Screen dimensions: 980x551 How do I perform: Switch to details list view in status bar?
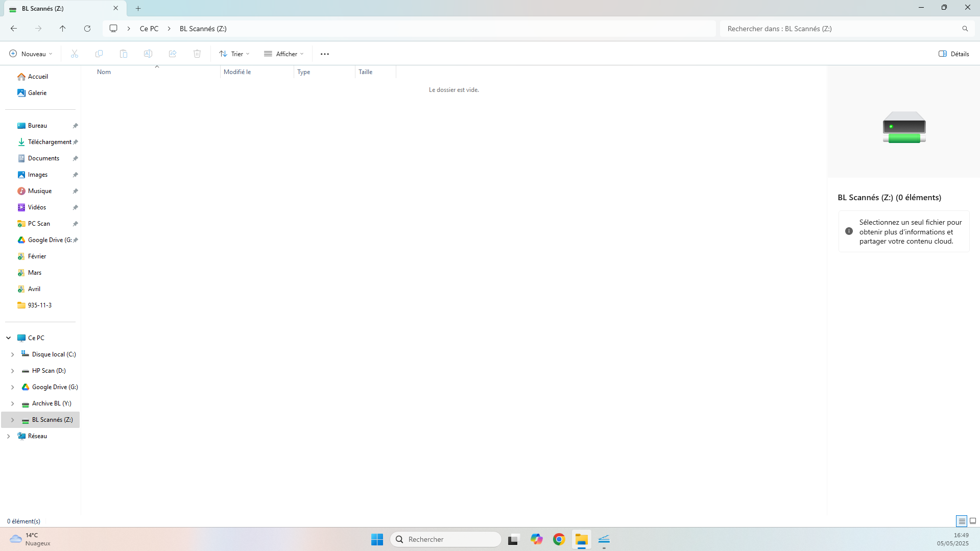coord(961,521)
